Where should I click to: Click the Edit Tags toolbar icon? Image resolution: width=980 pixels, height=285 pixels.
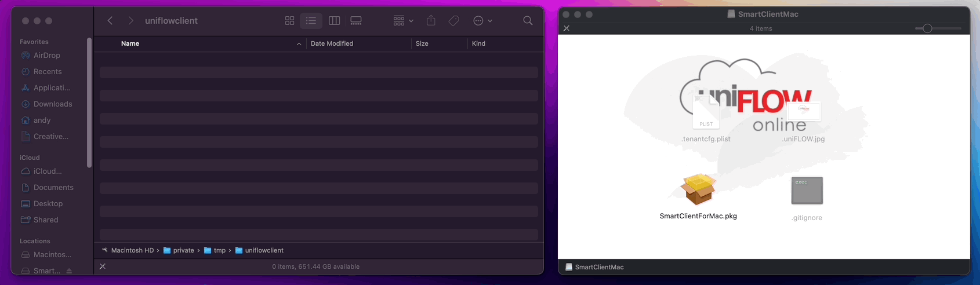pos(454,20)
